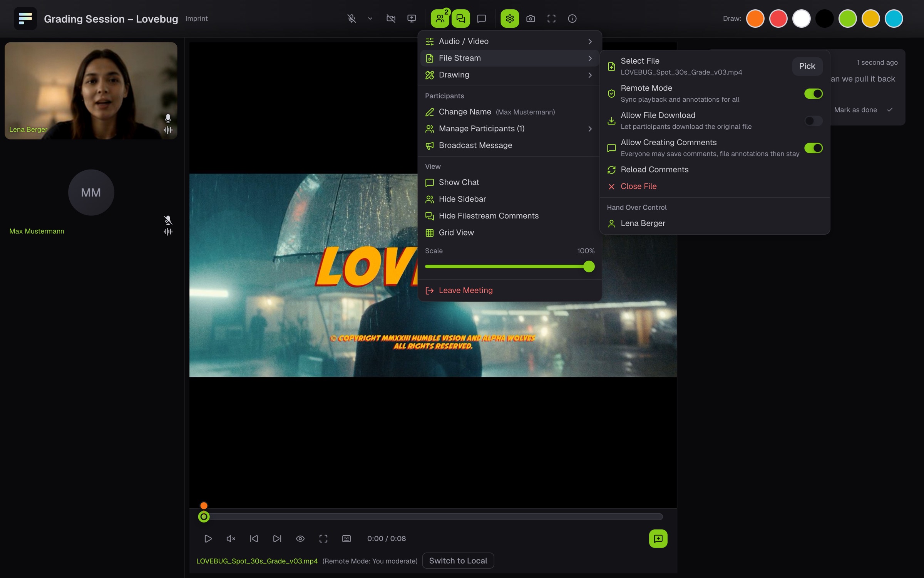The height and width of the screenshot is (578, 924).
Task: Enable the Allow File Download switch
Action: click(x=814, y=121)
